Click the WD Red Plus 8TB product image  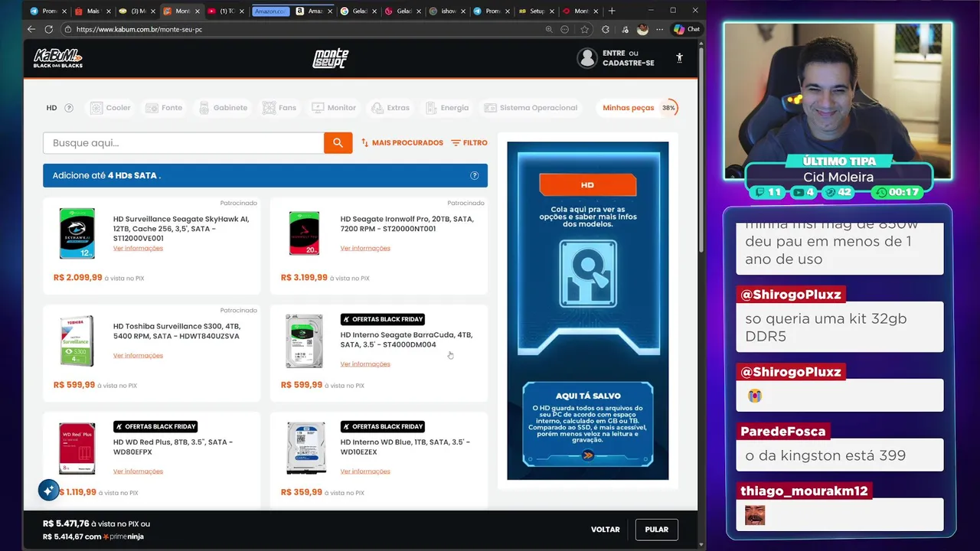(x=77, y=448)
